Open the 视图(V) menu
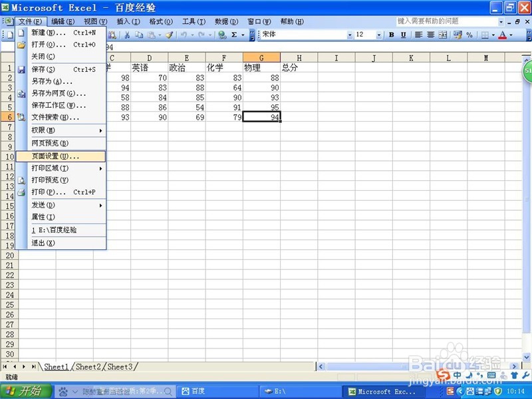The width and height of the screenshot is (532, 399). click(95, 21)
